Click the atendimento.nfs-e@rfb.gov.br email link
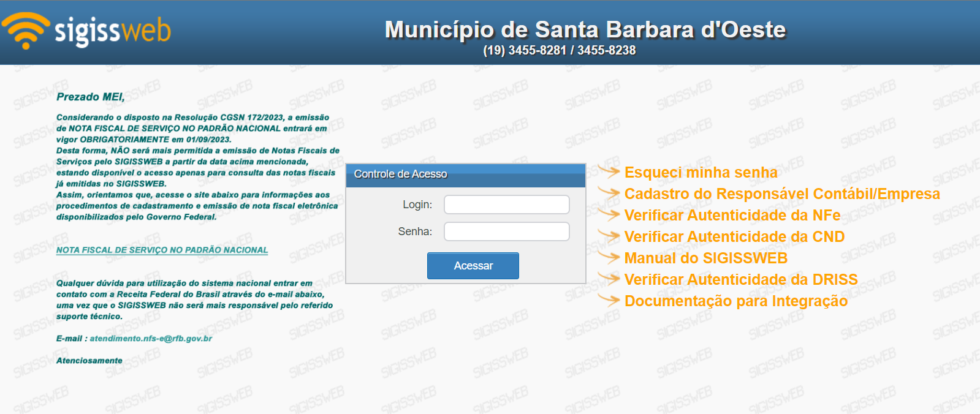The width and height of the screenshot is (980, 414). 151,339
